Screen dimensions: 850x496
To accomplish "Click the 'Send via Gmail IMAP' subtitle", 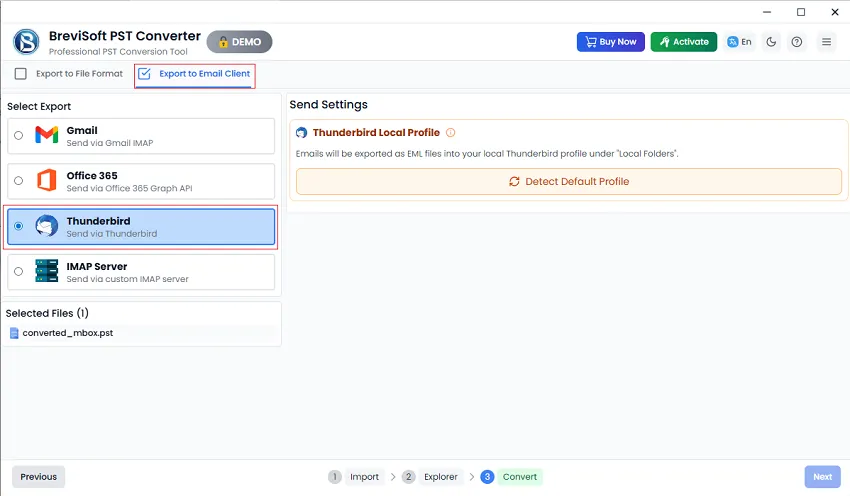I will [110, 143].
